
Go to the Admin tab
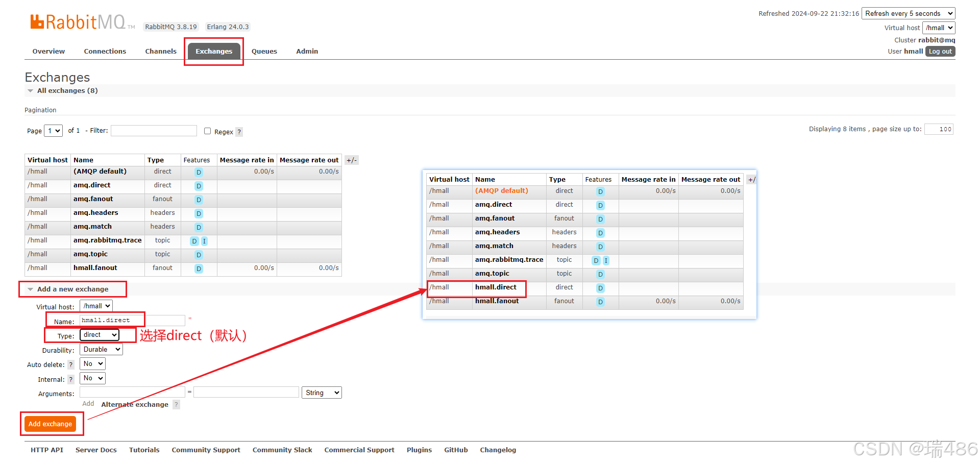point(307,52)
